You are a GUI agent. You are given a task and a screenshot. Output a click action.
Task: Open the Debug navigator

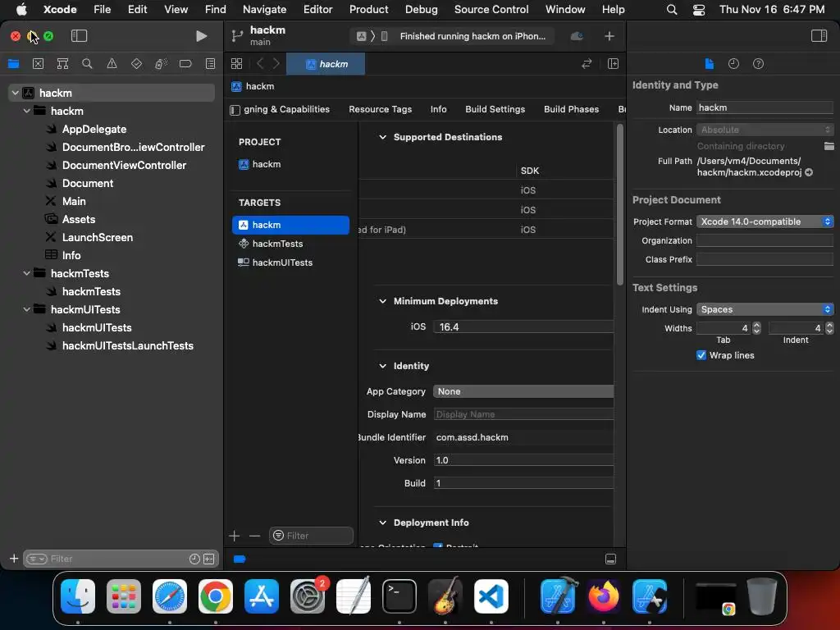click(161, 64)
